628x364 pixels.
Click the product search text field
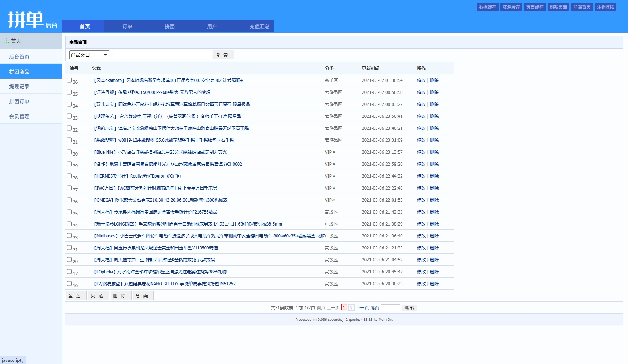(162, 55)
